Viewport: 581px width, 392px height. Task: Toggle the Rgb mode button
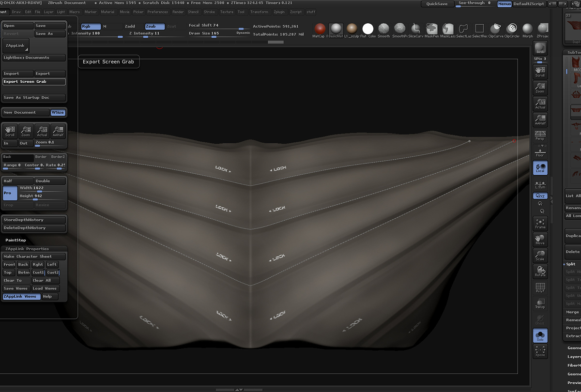point(91,26)
